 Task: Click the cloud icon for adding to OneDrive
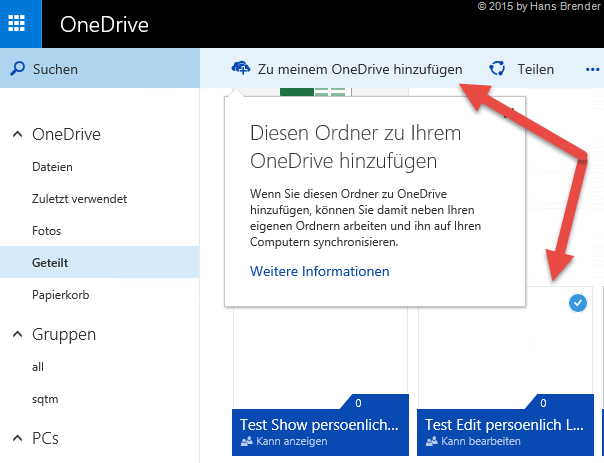pyautogui.click(x=240, y=68)
